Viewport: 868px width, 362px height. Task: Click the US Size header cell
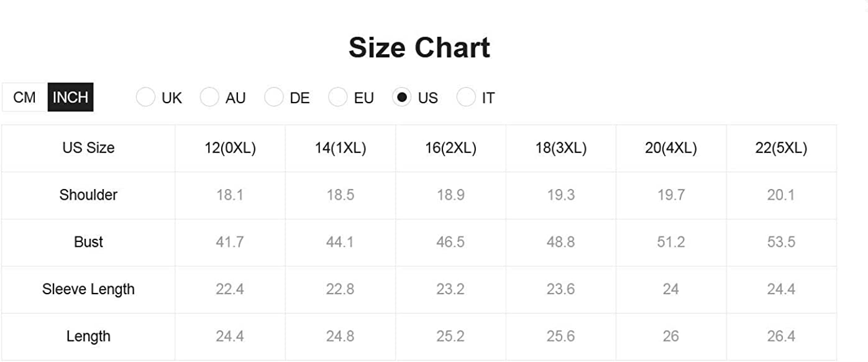pos(88,148)
